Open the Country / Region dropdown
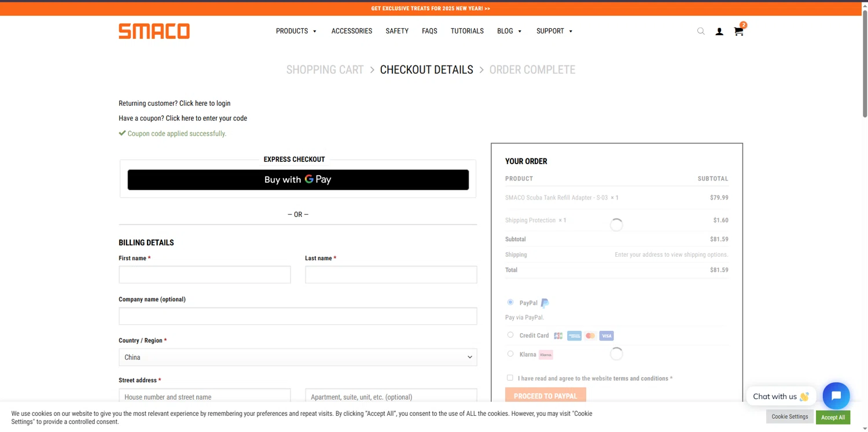Screen dimensions: 868x432 point(298,357)
